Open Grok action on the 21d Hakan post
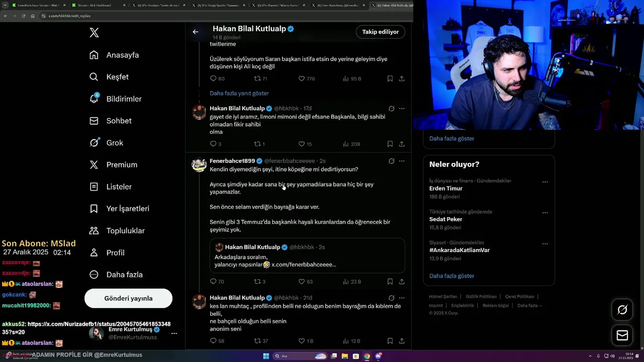Viewport: 644px width, 362px height. coord(391,298)
